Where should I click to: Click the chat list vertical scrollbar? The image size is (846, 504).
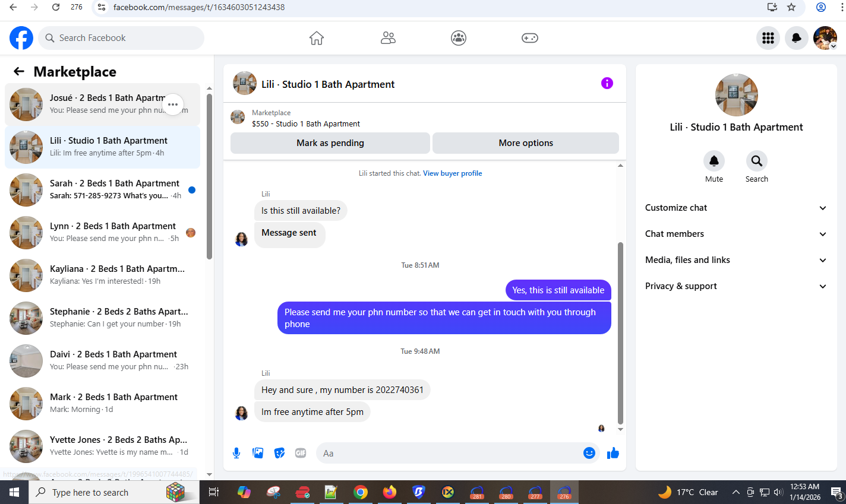(209, 176)
